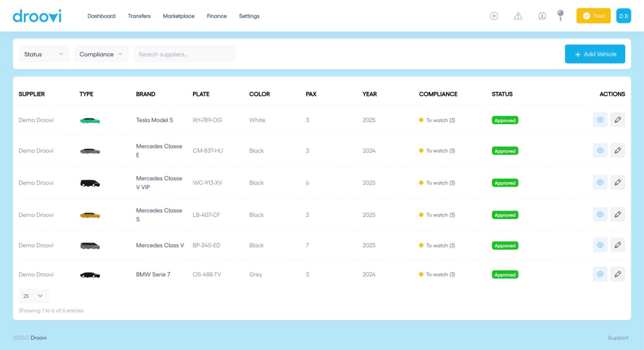Edit the Tesla Model S vehicle

(x=618, y=120)
